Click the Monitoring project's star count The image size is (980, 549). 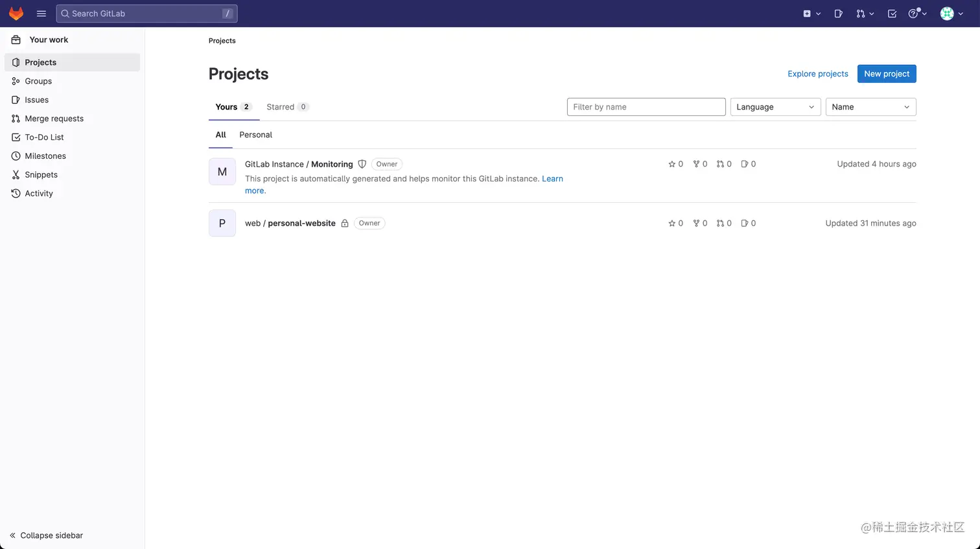676,164
